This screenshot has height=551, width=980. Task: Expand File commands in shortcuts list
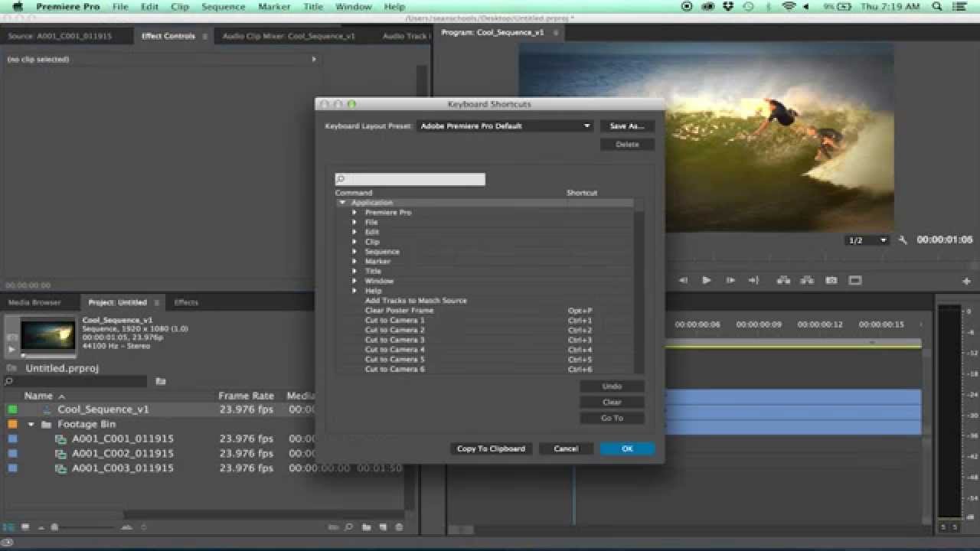[354, 222]
